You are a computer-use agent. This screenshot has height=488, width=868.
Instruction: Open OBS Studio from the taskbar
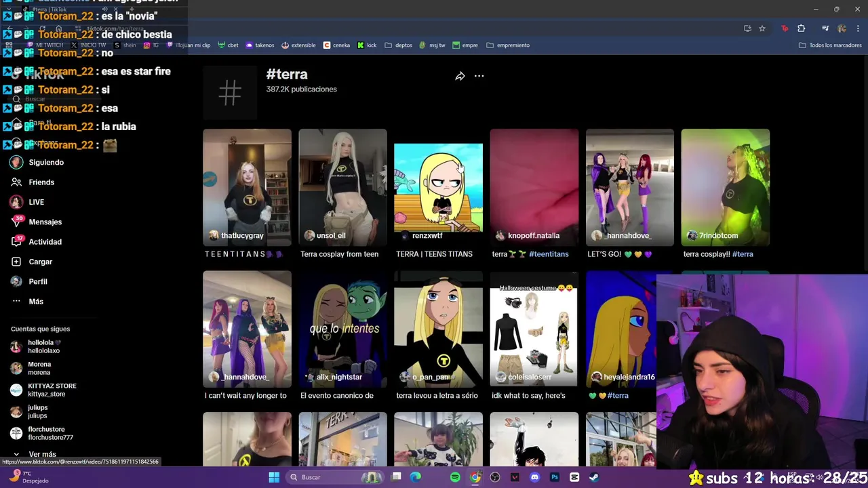[x=495, y=477]
